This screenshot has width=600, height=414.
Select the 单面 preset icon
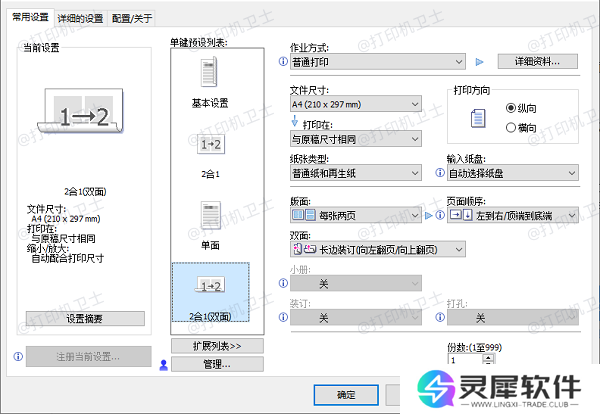tap(210, 215)
